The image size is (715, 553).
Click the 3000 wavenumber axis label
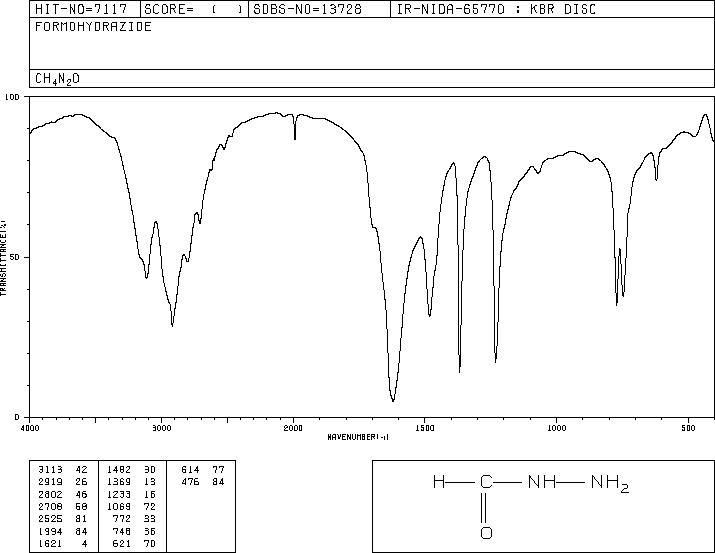(161, 428)
